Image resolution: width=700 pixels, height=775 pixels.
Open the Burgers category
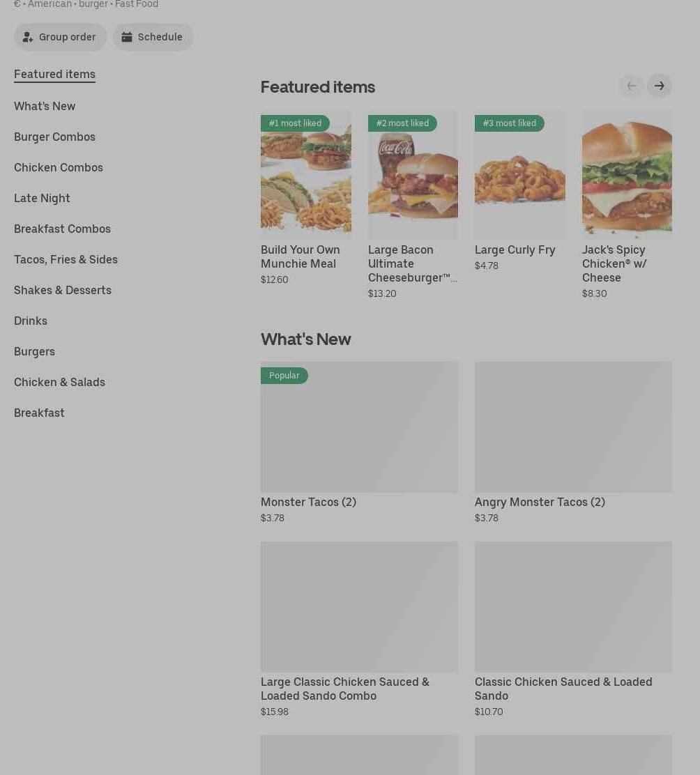coord(35,351)
